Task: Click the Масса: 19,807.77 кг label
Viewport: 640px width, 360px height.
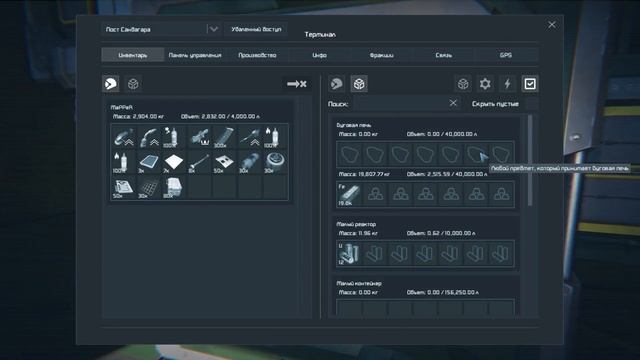Action: (364, 174)
